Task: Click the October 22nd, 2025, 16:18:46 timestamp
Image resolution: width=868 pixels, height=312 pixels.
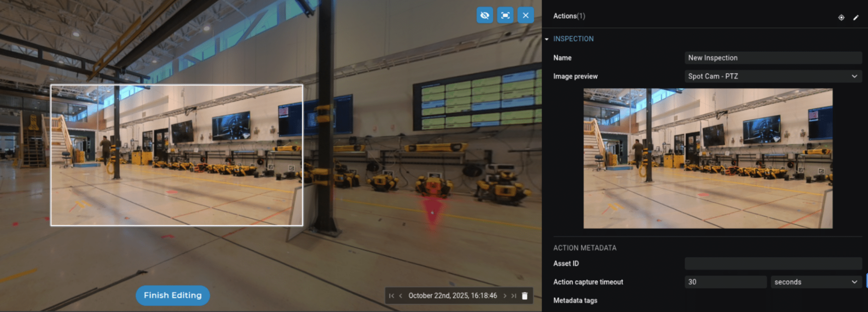Action: (453, 296)
